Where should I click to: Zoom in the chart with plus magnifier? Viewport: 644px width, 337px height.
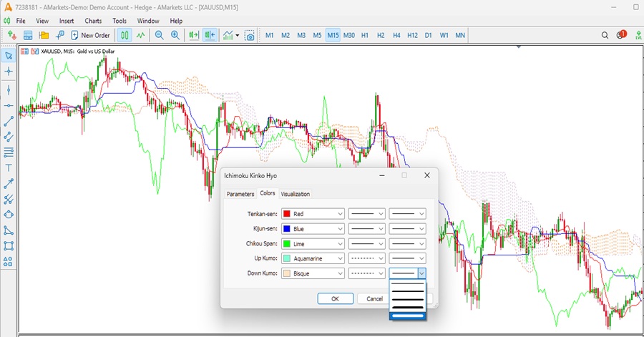pyautogui.click(x=175, y=35)
